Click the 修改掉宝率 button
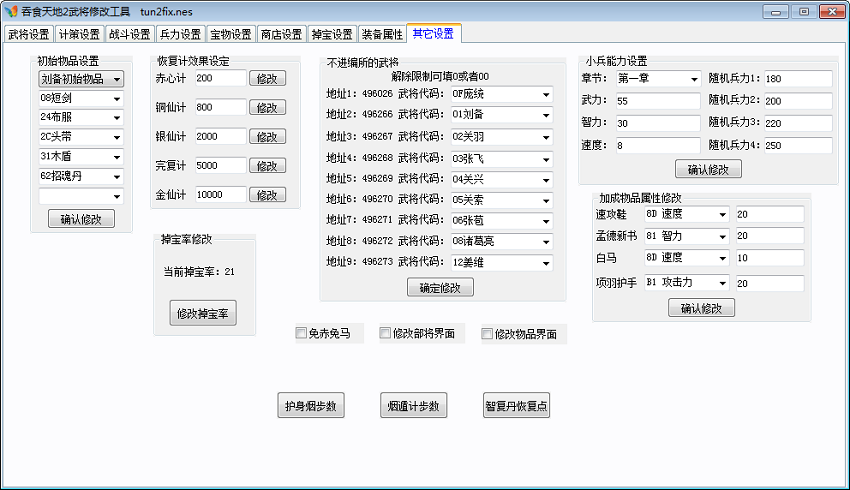Viewport: 850px width, 490px height. [x=203, y=313]
